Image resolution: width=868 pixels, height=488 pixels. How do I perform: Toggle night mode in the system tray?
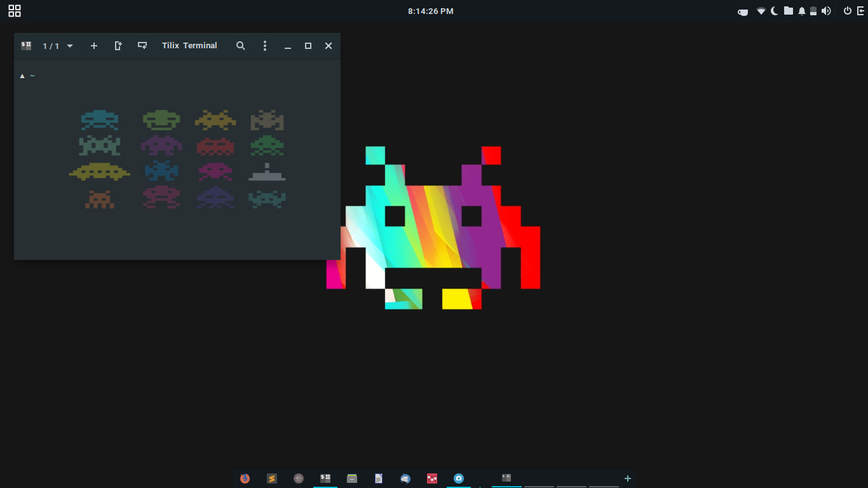pos(775,11)
